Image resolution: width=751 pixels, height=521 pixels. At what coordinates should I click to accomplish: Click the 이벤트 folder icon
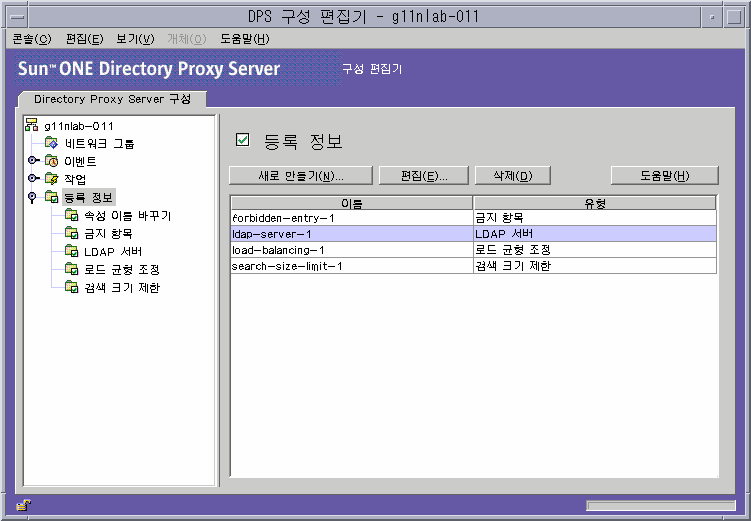pos(51,161)
